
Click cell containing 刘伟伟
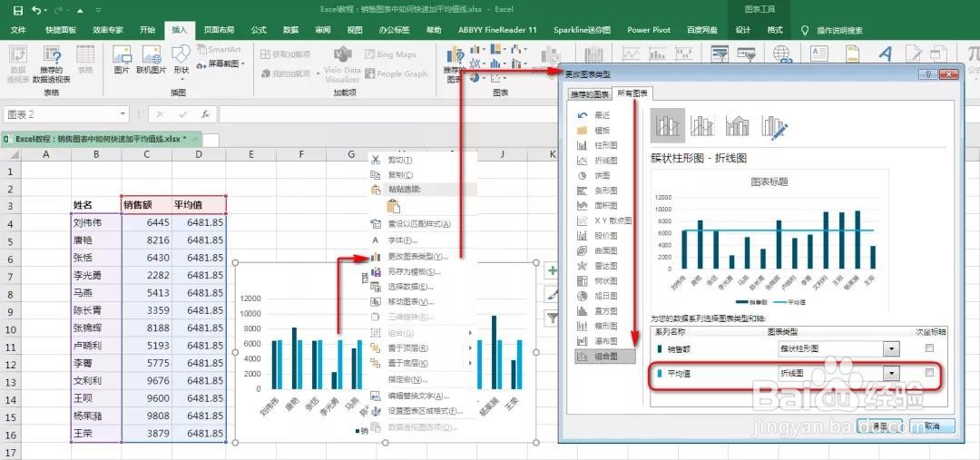coord(96,222)
